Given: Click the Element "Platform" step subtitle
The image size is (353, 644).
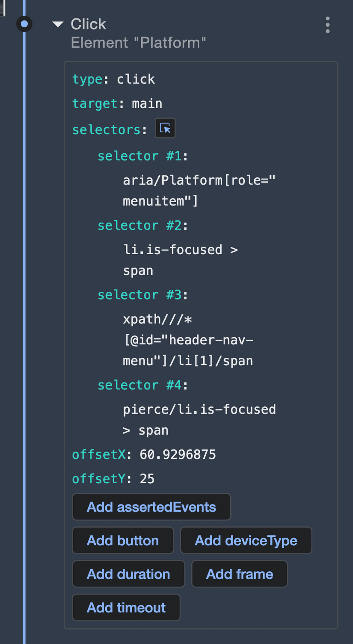Looking at the screenshot, I should click(138, 43).
